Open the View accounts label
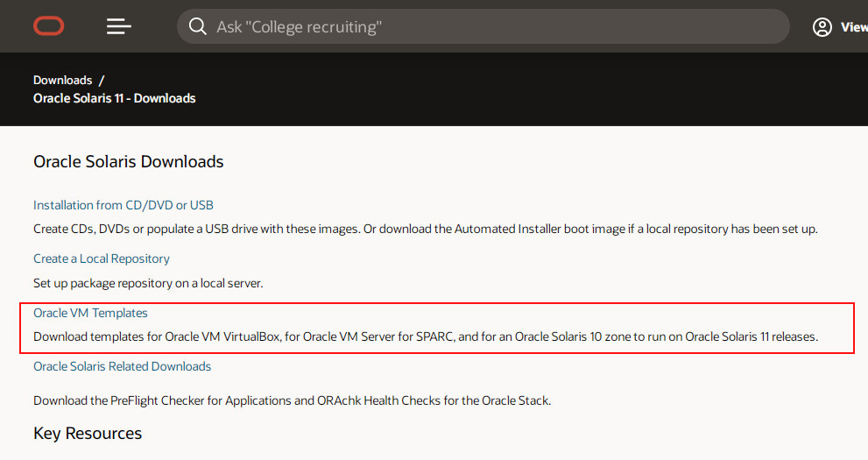Screen dimensions: 868x460 click(x=854, y=26)
